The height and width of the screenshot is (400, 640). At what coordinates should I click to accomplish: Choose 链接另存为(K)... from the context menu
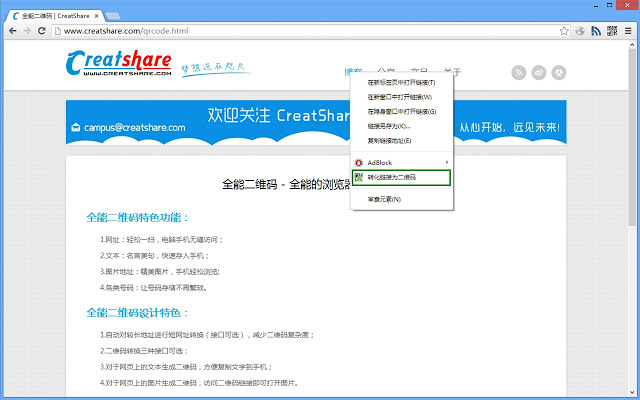[x=402, y=126]
